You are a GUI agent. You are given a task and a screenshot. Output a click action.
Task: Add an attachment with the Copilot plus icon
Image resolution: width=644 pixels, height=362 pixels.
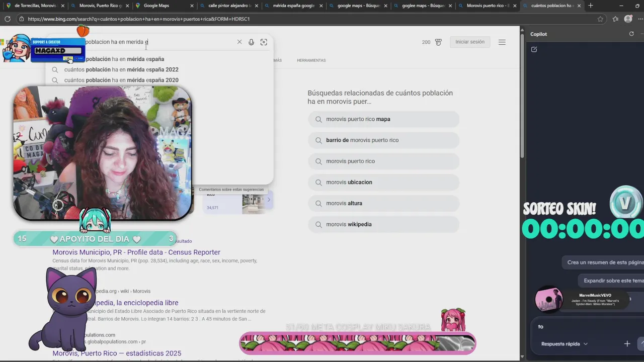click(x=627, y=344)
